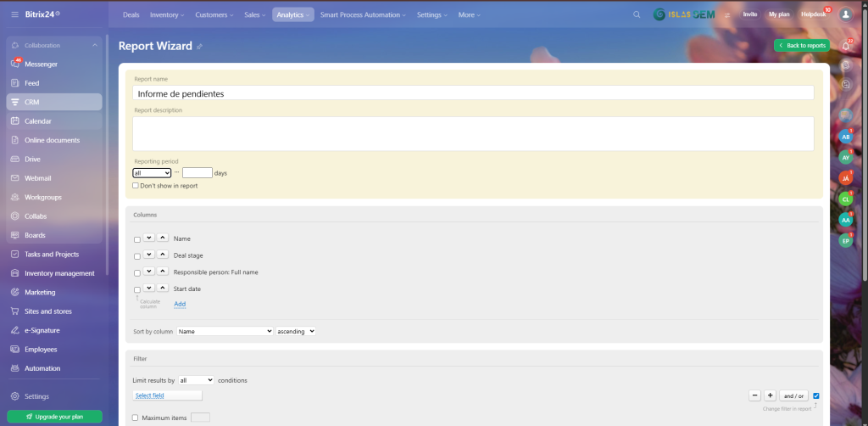Enable the Maximum items checkbox
This screenshot has height=426, width=868.
tap(136, 418)
